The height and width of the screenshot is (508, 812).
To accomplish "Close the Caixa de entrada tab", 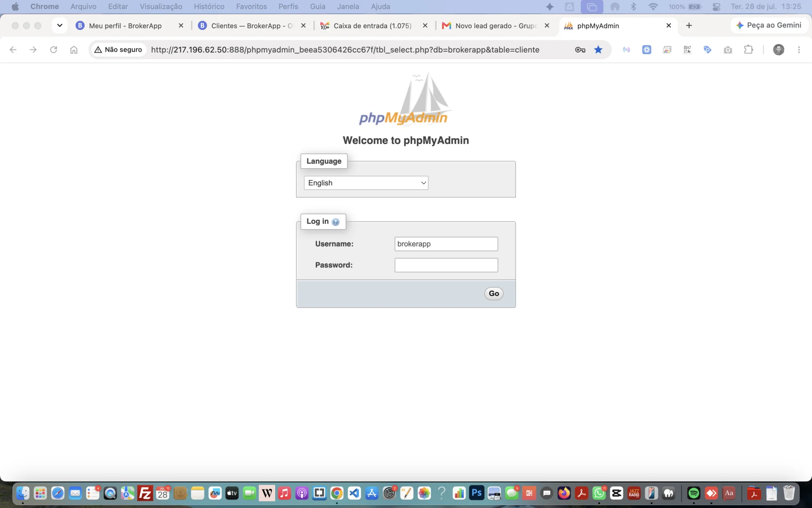I will pyautogui.click(x=425, y=25).
